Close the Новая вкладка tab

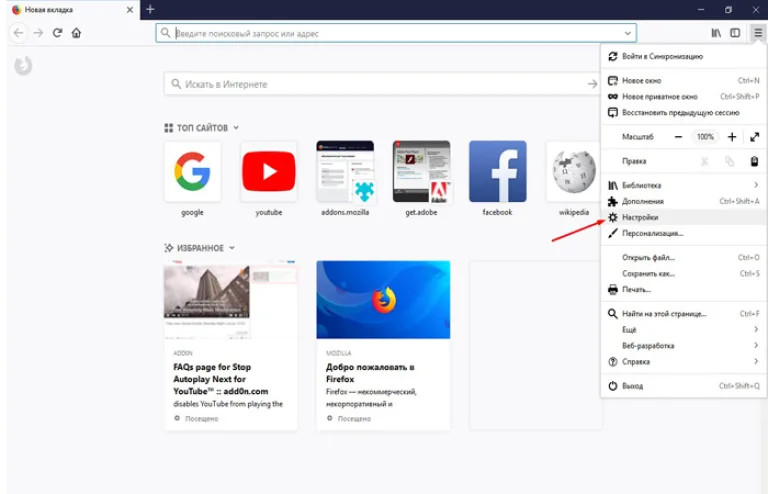(130, 10)
